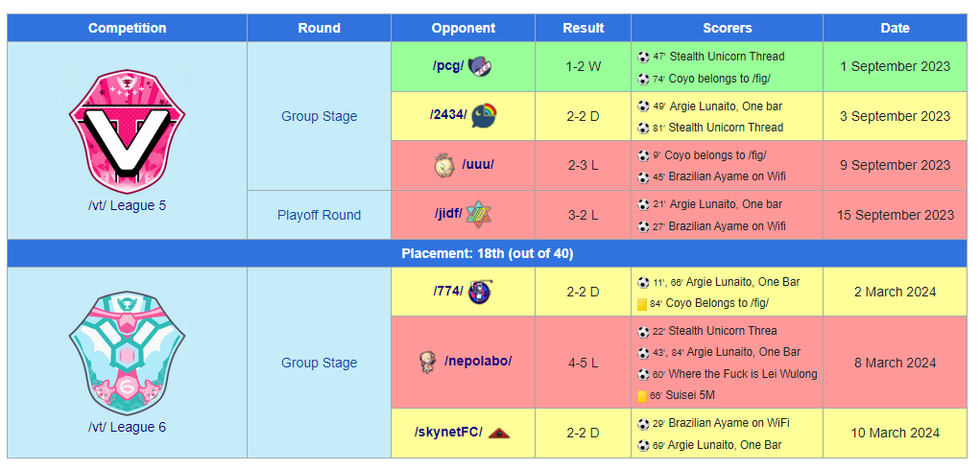This screenshot has width=980, height=470.
Task: Open the /nepolabo/ opponent link
Action: pos(477,362)
